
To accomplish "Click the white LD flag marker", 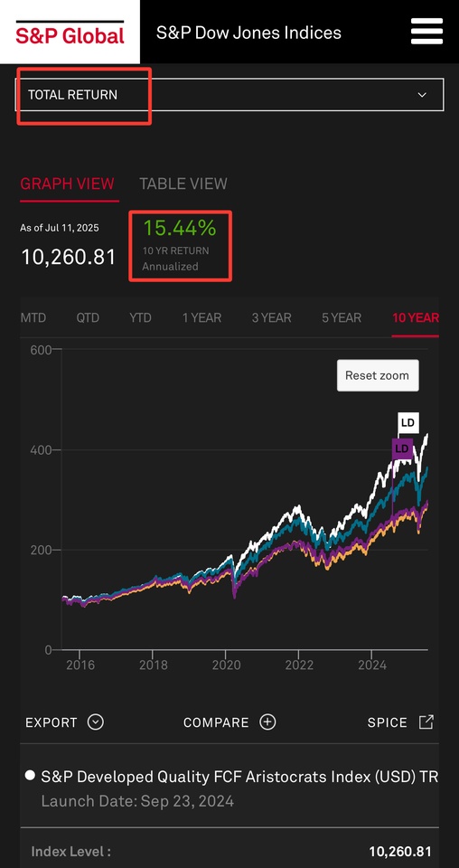I will [407, 423].
